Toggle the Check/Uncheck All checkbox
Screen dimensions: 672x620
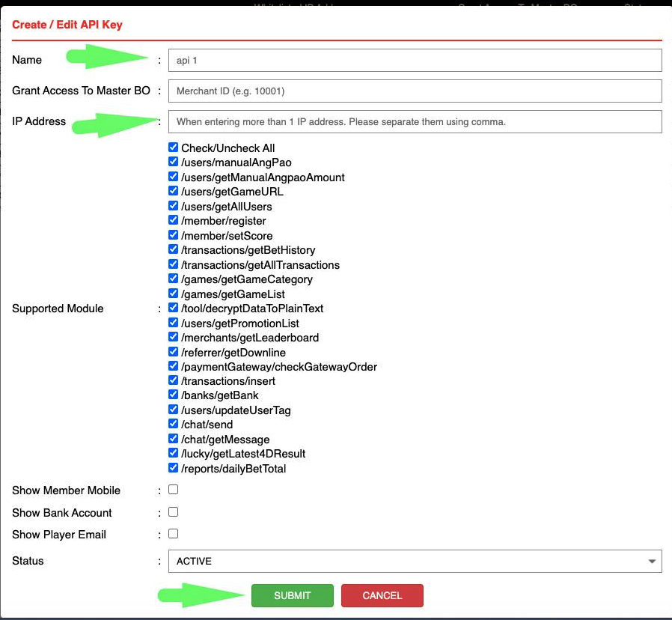coord(173,148)
